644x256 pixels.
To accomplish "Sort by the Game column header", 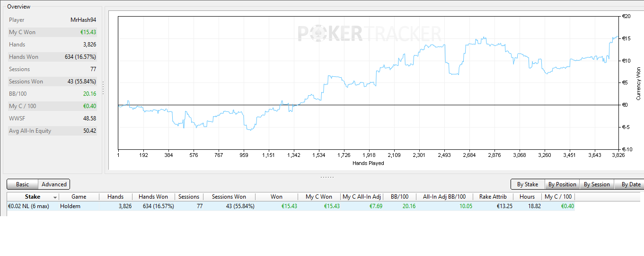I will 79,197.
